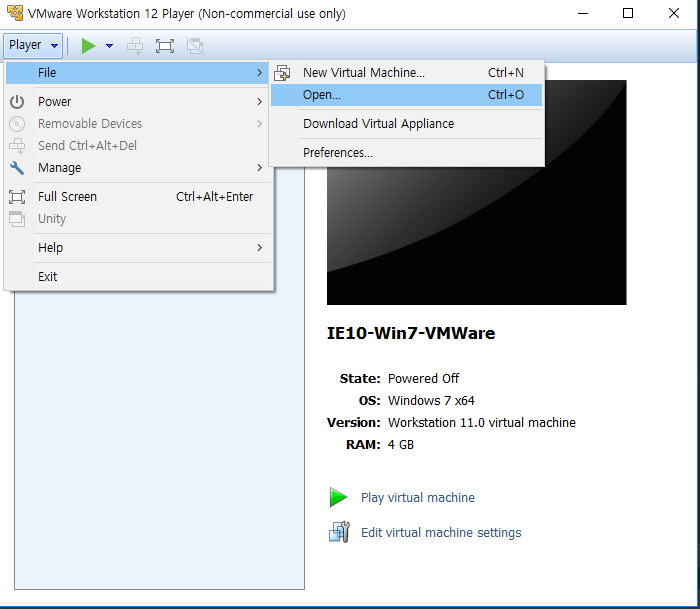700x609 pixels.
Task: Click the 4 GB RAM value
Action: pyautogui.click(x=401, y=445)
